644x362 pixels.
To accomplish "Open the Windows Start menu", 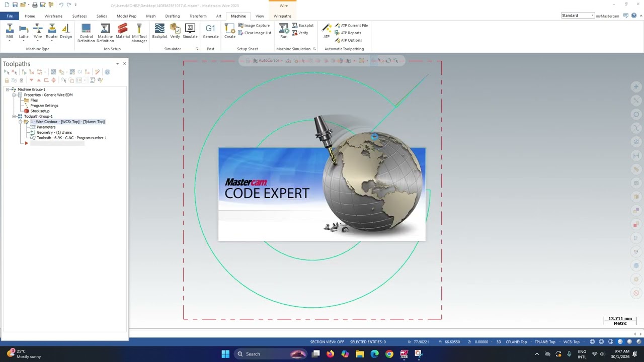I will [x=225, y=354].
